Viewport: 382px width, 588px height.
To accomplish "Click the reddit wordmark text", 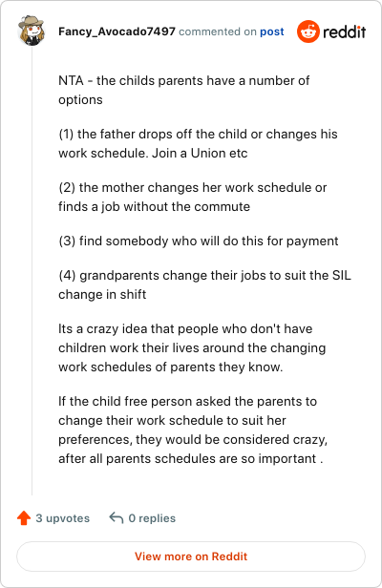I will (x=344, y=31).
